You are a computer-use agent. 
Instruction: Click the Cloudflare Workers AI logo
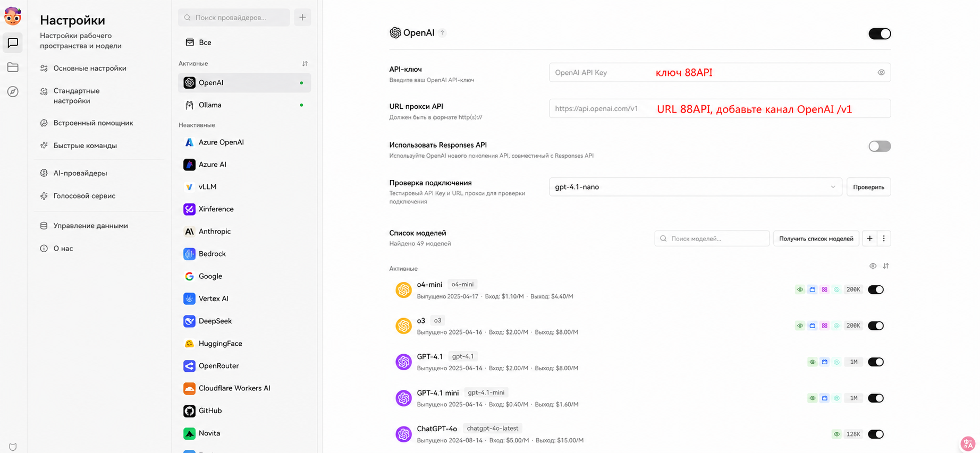[189, 388]
